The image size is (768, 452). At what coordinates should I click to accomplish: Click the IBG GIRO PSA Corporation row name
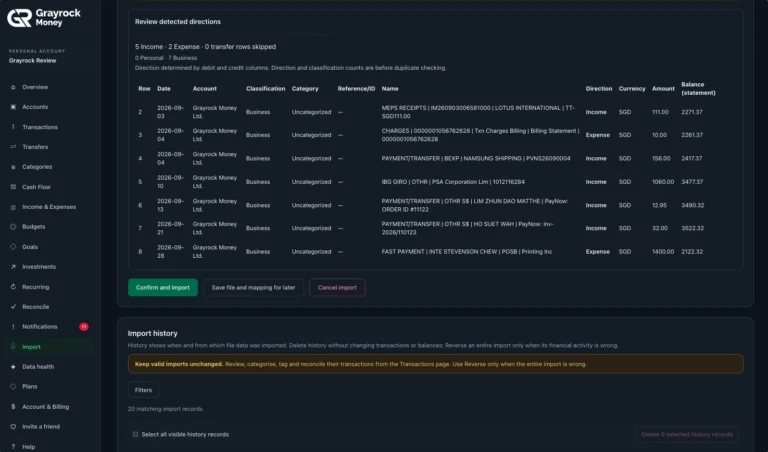tap(453, 182)
